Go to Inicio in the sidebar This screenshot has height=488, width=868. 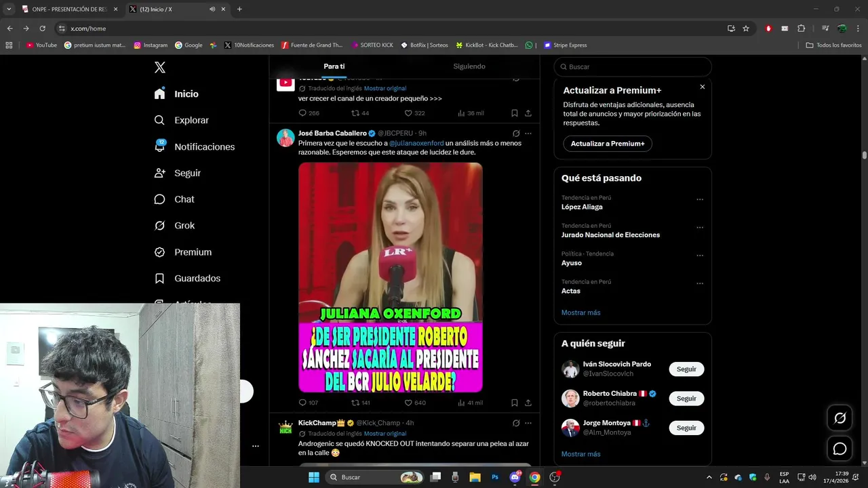176,94
